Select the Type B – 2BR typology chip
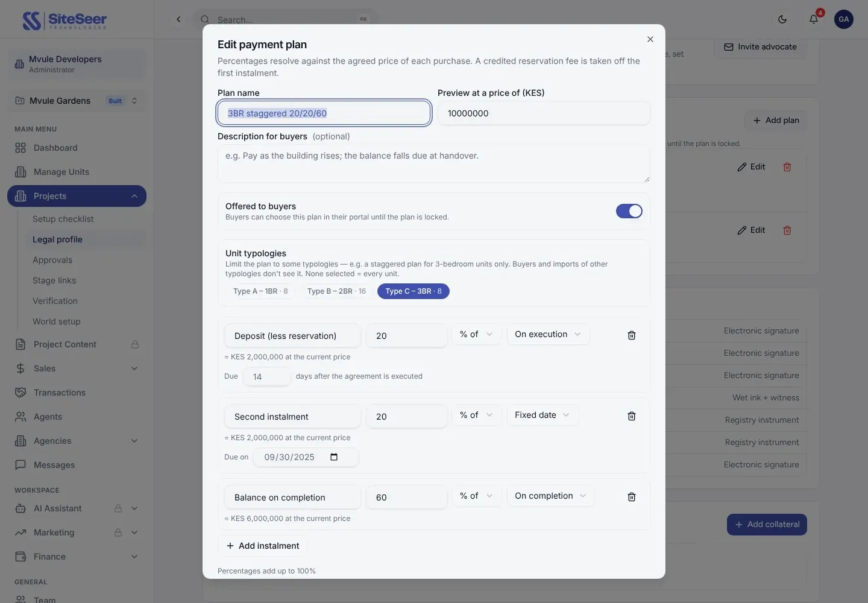Viewport: 868px width, 603px height. [x=336, y=291]
